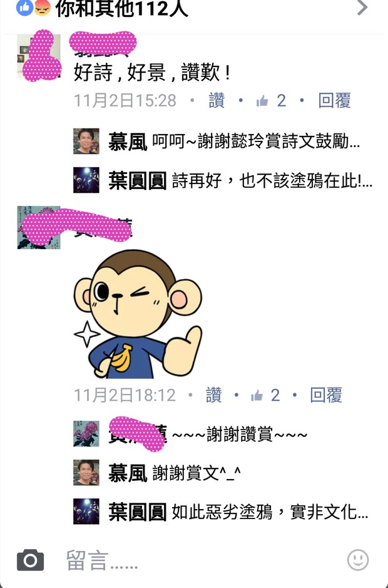Reply to the 15:28 comment
The width and height of the screenshot is (388, 588).
tap(334, 100)
